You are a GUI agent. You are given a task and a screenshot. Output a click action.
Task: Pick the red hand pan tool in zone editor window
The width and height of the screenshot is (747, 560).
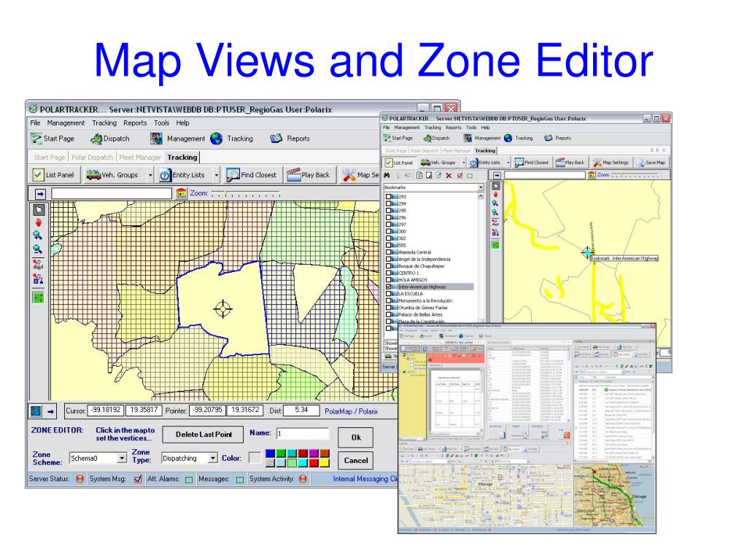click(38, 222)
